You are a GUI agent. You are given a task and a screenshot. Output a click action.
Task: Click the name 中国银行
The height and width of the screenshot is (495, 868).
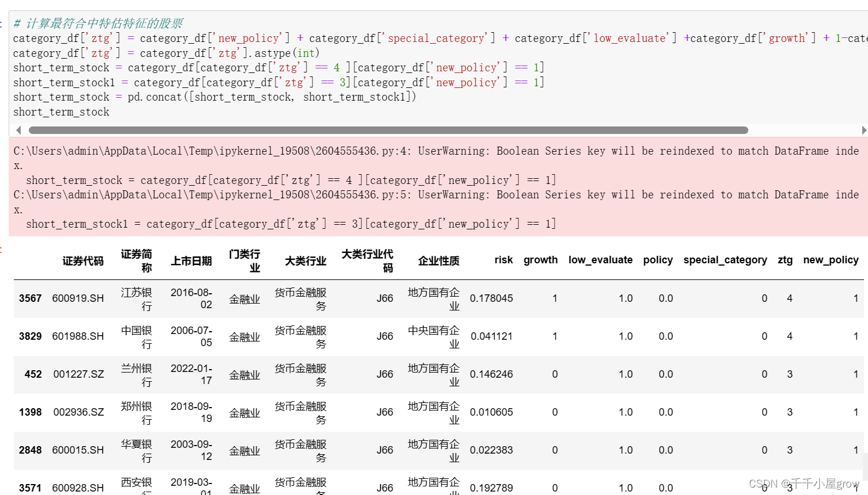click(x=136, y=337)
